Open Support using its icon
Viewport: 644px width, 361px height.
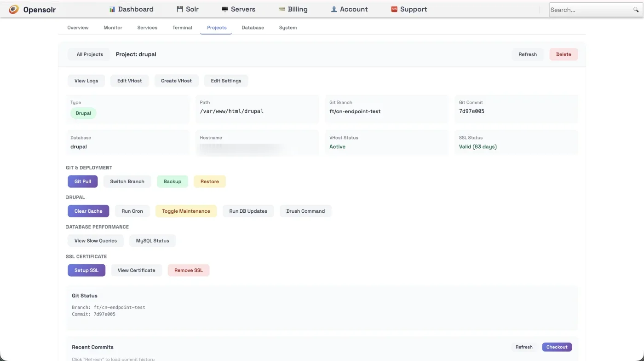point(394,9)
